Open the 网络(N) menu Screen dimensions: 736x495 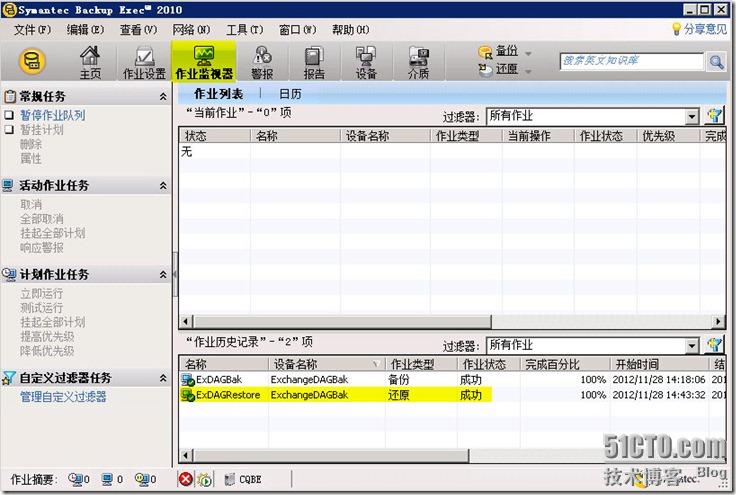click(191, 30)
